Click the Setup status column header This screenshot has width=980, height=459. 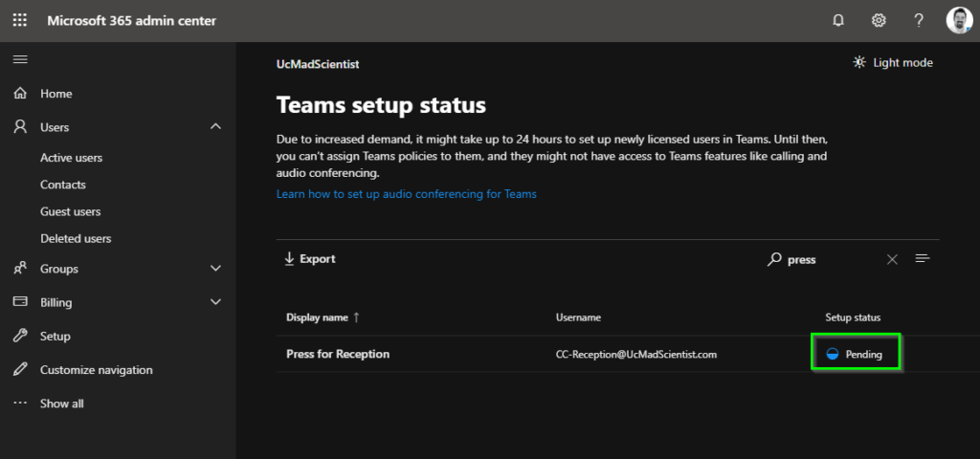(853, 317)
